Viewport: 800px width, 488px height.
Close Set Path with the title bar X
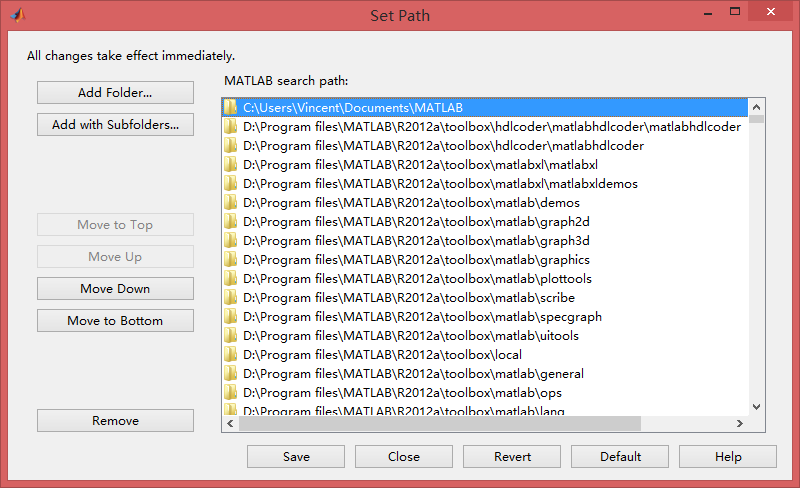770,12
